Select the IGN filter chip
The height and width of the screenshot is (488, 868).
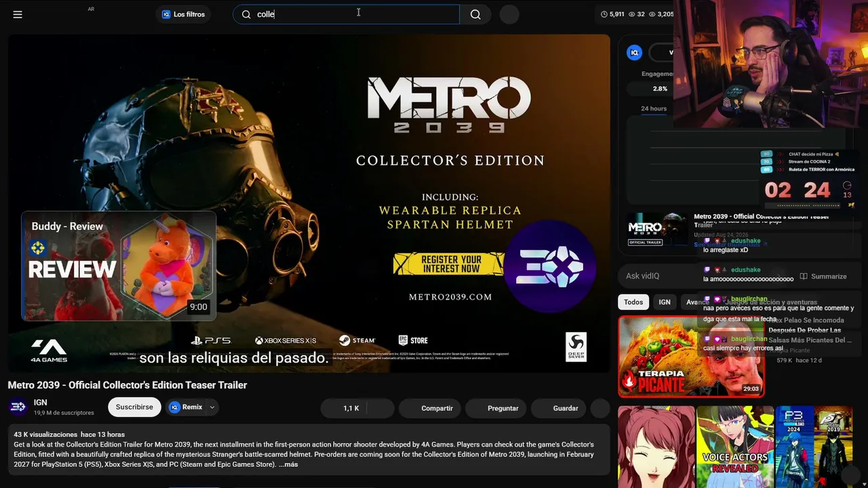pyautogui.click(x=665, y=302)
